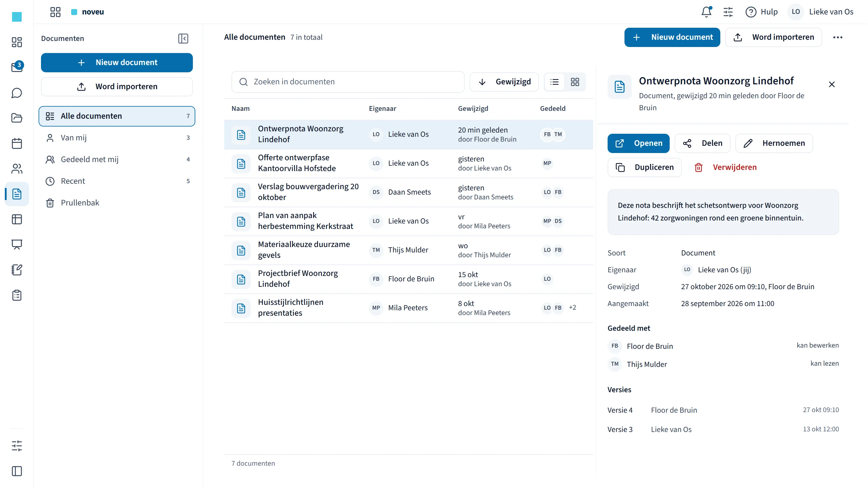Toggle the left navigation rail layout
Viewport: 868px width, 488px height.
17,471
